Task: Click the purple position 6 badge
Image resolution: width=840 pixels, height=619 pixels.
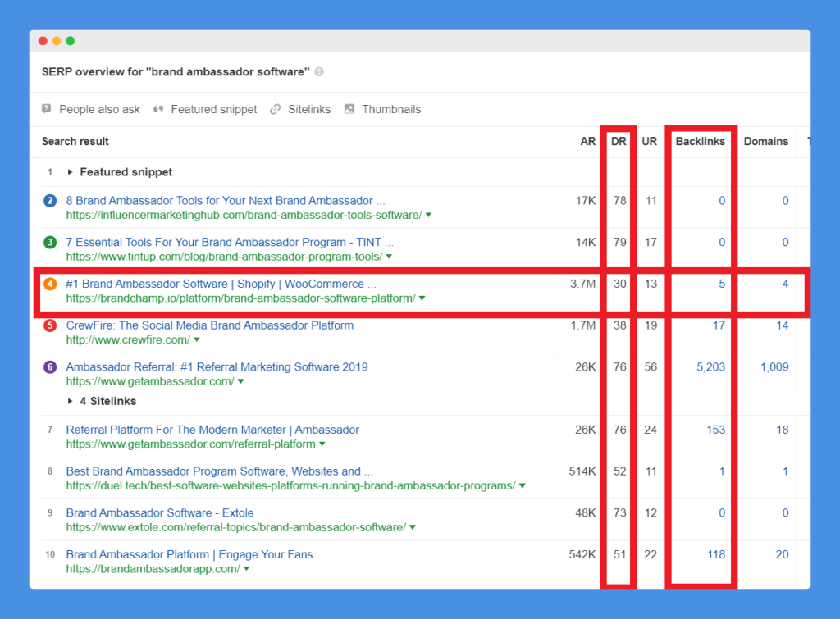Action: point(50,366)
